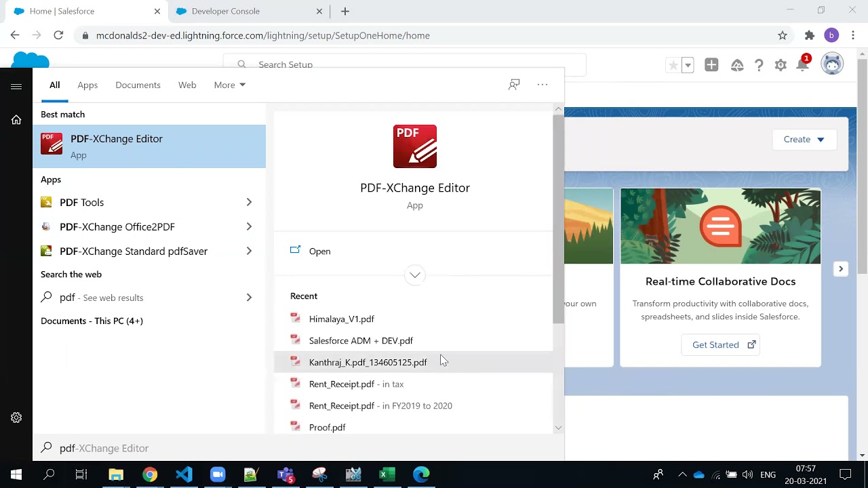Open Excel from taskbar

(x=387, y=474)
